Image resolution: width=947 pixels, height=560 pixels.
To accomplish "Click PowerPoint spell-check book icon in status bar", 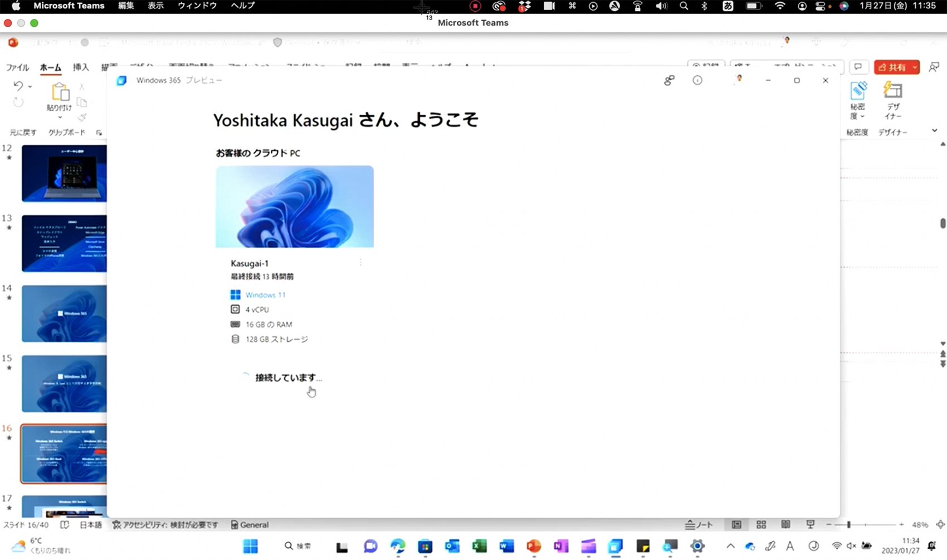I will [65, 524].
